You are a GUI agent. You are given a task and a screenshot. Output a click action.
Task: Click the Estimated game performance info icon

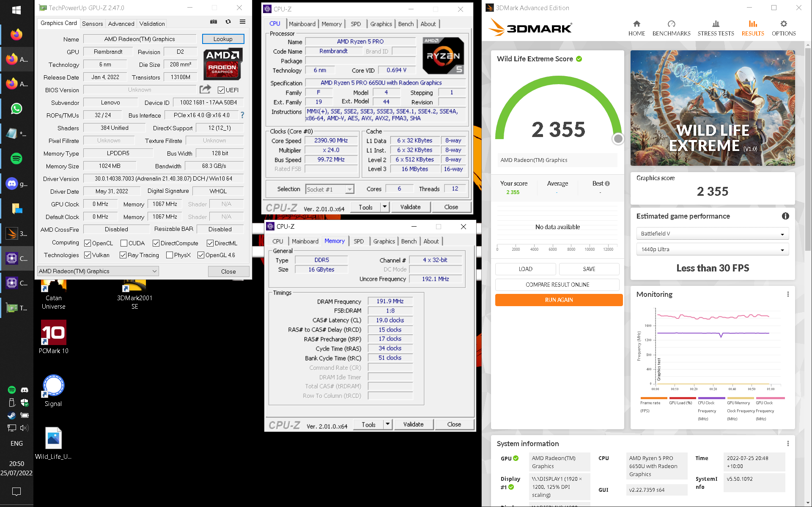click(x=785, y=216)
